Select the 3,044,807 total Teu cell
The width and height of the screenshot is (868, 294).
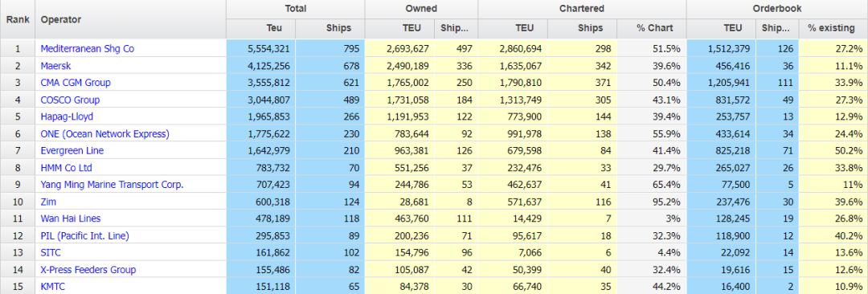[x=260, y=100]
